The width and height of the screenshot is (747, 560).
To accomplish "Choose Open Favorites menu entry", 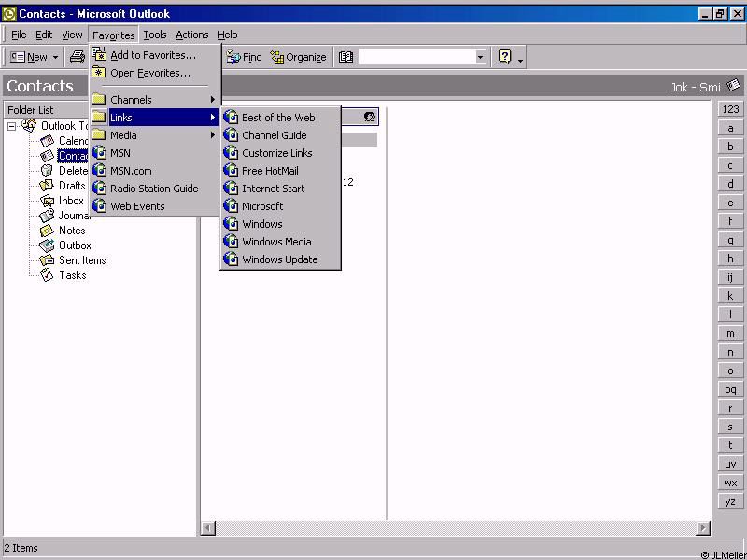I will (155, 73).
